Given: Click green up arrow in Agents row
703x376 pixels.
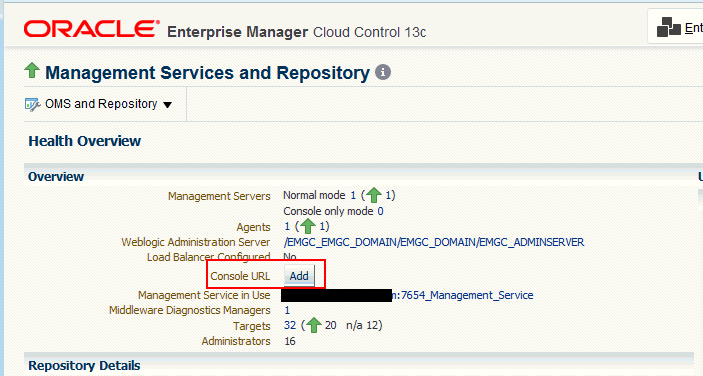Looking at the screenshot, I should (308, 226).
